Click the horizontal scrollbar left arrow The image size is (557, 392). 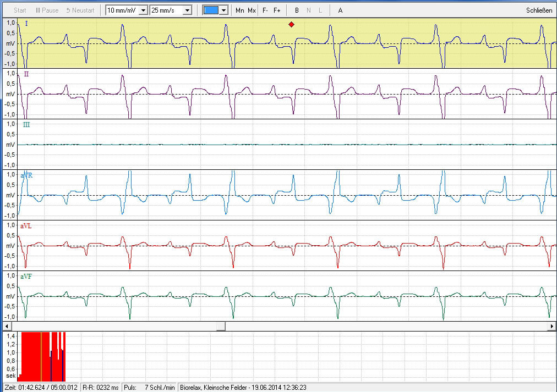point(7,326)
